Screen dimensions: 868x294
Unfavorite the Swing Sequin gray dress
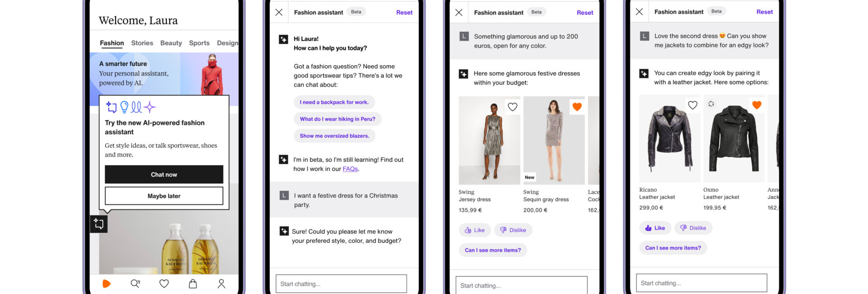[577, 107]
